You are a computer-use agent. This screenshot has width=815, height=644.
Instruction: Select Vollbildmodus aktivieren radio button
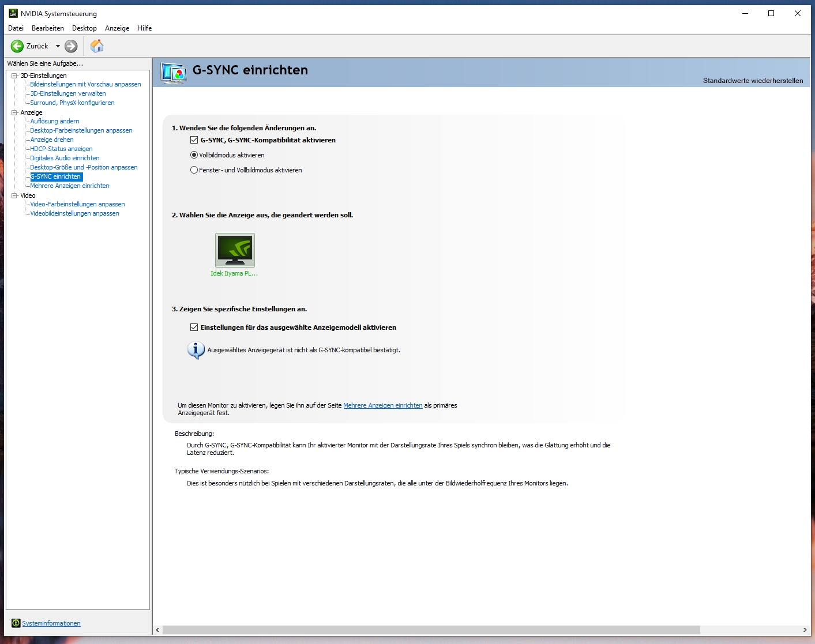pos(194,155)
